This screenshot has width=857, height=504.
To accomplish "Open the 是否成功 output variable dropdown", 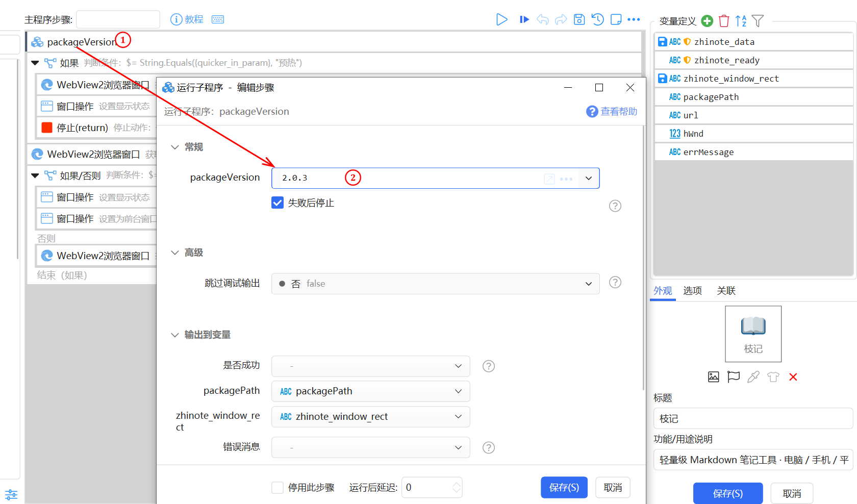I will coord(371,366).
